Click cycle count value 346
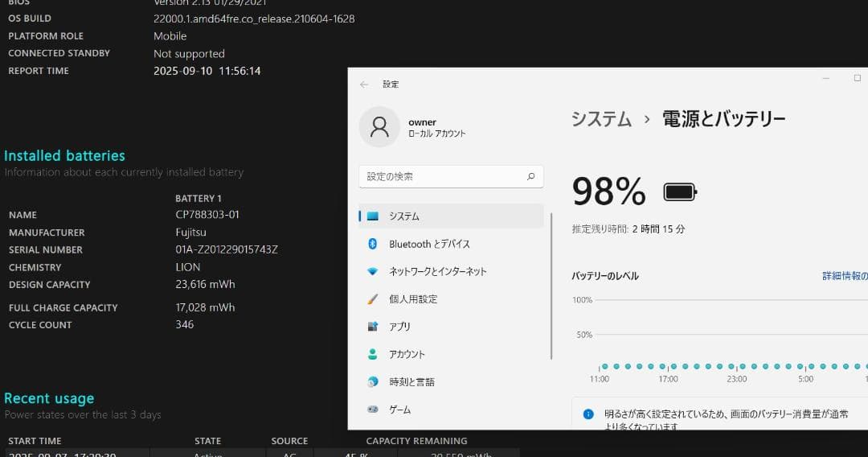 (185, 324)
